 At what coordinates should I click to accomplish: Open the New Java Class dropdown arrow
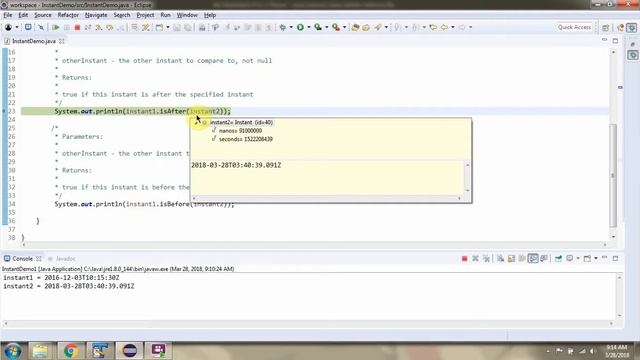[167, 27]
